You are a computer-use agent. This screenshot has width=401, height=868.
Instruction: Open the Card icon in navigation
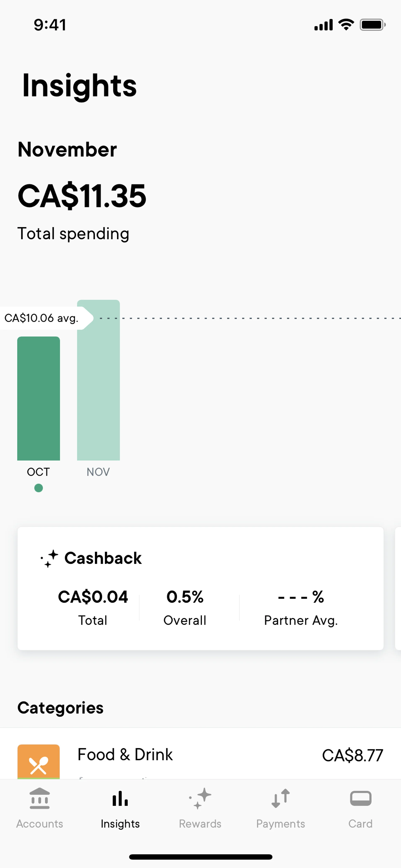click(x=360, y=798)
